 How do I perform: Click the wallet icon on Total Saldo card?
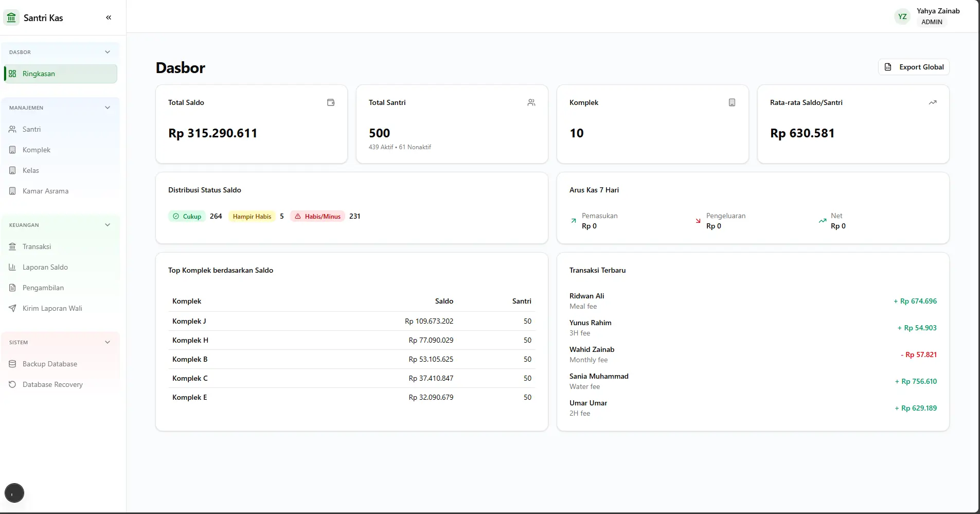tap(331, 102)
